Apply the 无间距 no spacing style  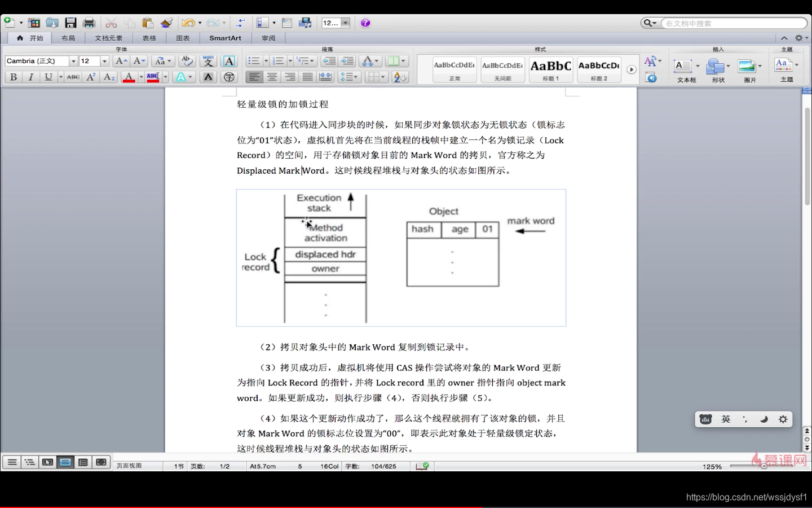502,69
